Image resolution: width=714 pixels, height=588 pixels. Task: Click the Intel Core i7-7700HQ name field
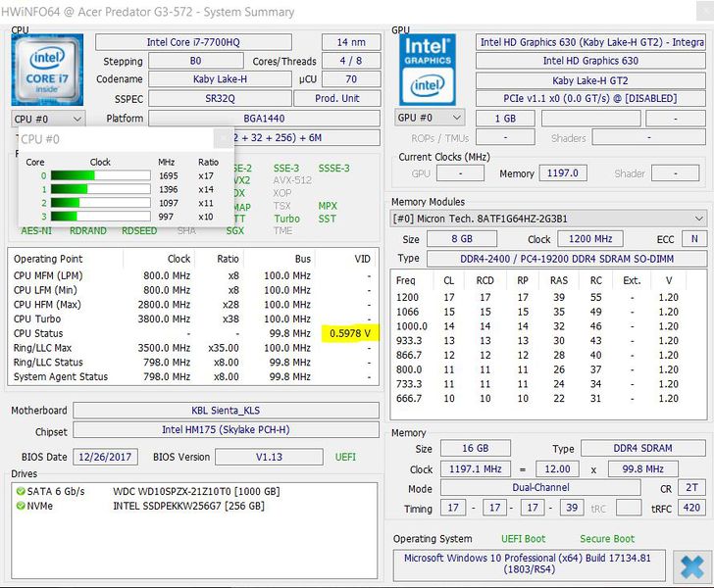193,42
